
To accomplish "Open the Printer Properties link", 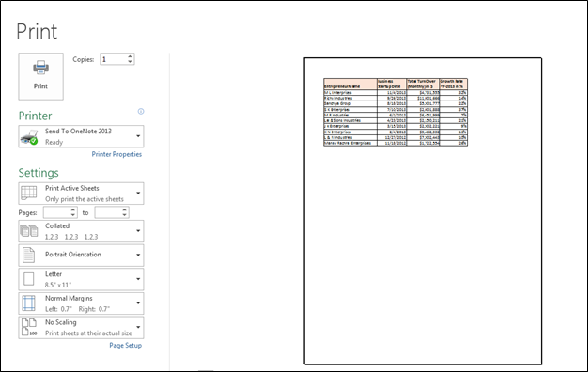I will click(116, 154).
